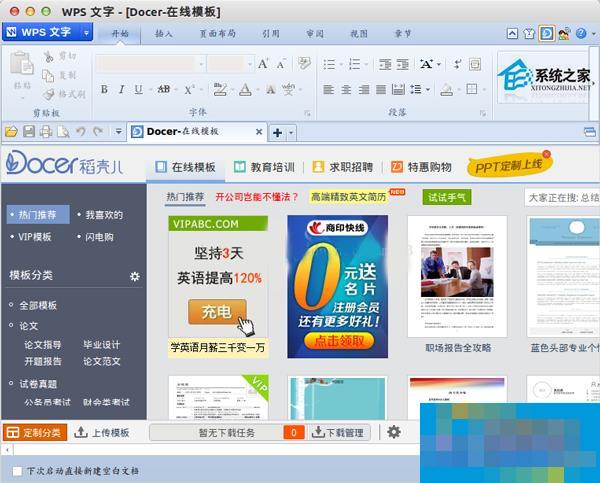
Task: Center the paragraph text
Action: point(346,90)
